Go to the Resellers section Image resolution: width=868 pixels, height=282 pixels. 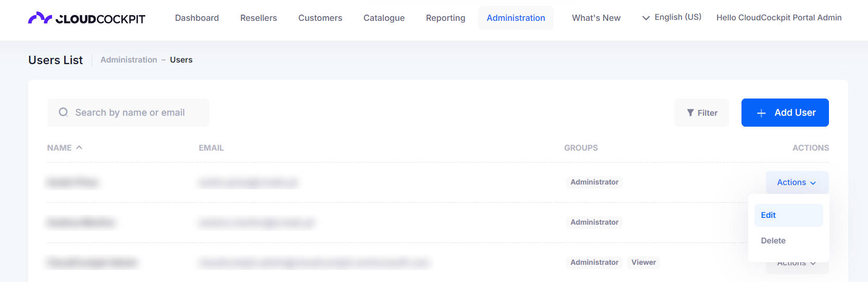259,18
